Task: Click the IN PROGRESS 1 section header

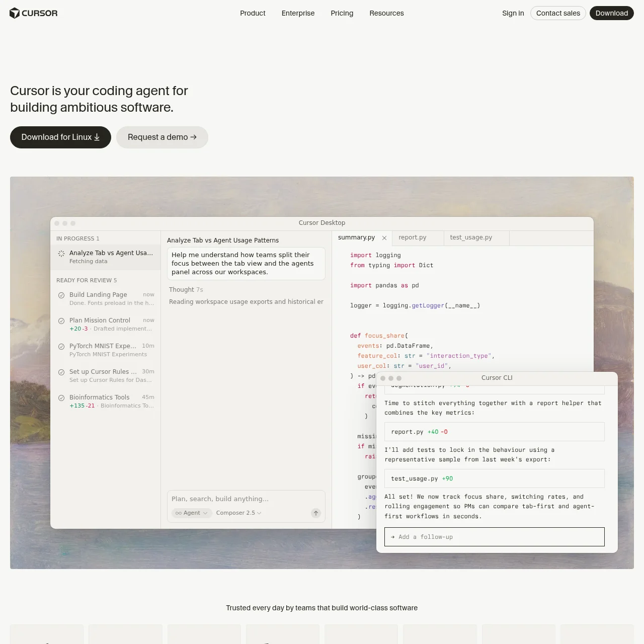Action: [78, 238]
